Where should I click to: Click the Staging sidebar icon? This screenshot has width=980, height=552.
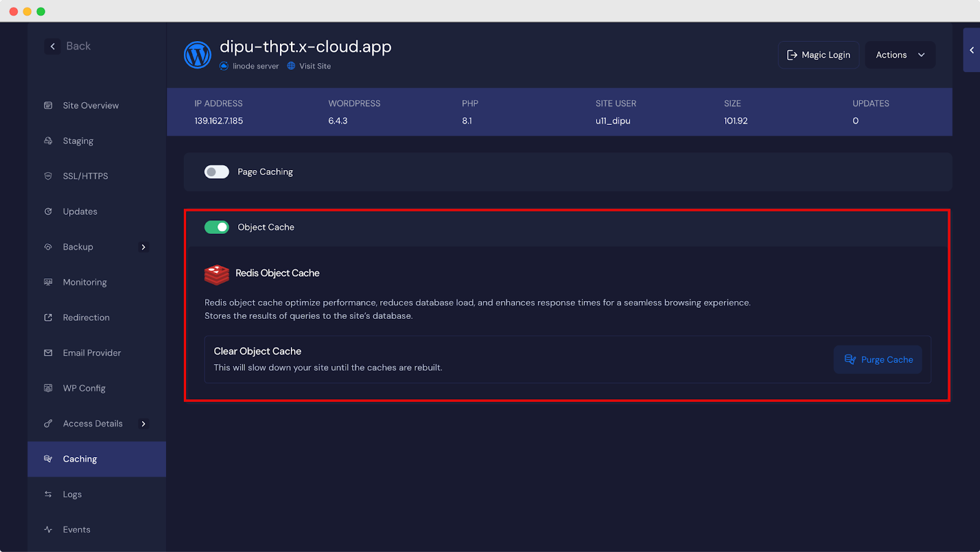point(48,141)
